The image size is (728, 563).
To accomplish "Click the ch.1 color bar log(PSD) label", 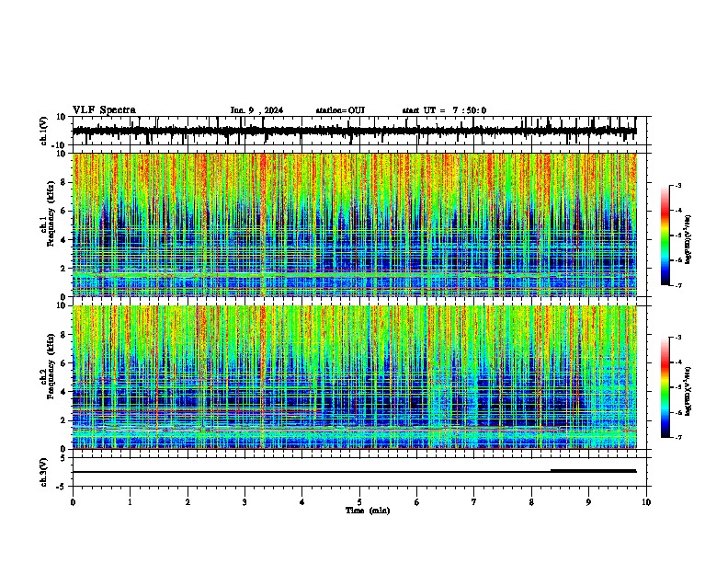I will [688, 240].
